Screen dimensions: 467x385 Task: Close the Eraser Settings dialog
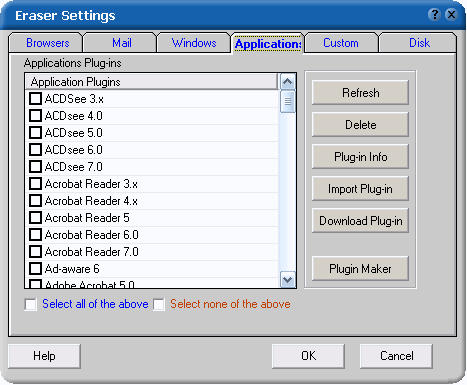coord(451,15)
